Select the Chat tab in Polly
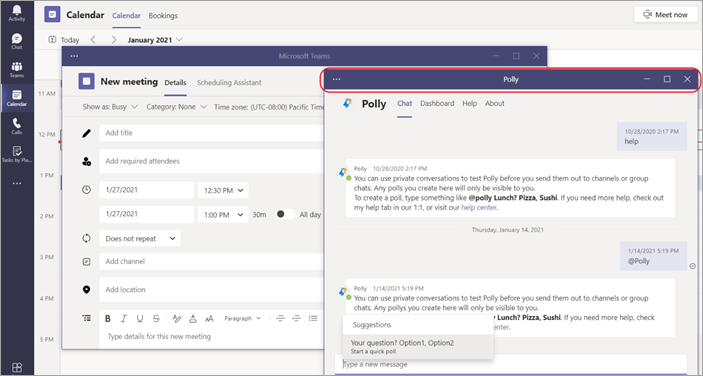Viewport: 703px width, 376px height. click(x=404, y=103)
